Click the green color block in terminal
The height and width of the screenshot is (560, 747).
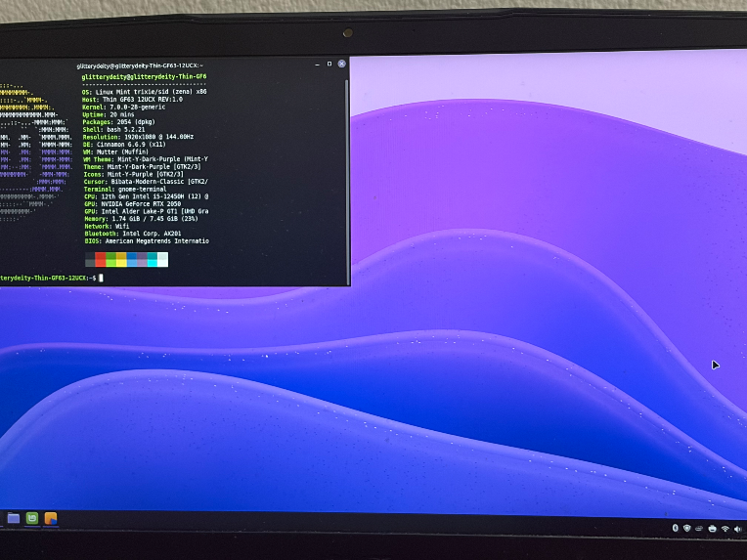point(111,260)
